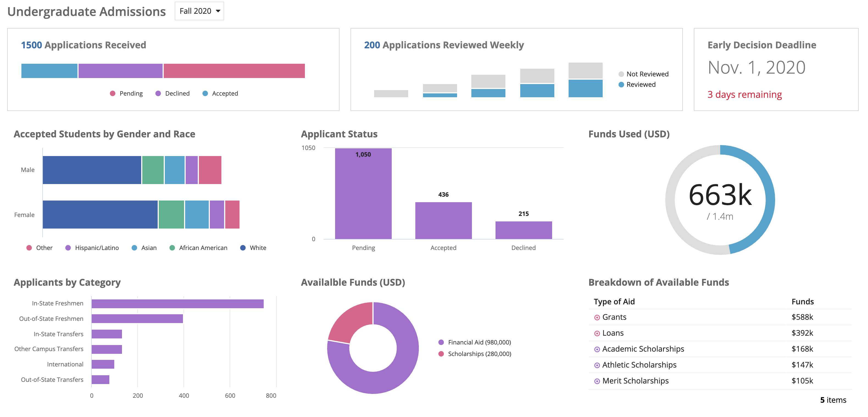Click the Asian legend dot
This screenshot has width=868, height=417.
134,248
